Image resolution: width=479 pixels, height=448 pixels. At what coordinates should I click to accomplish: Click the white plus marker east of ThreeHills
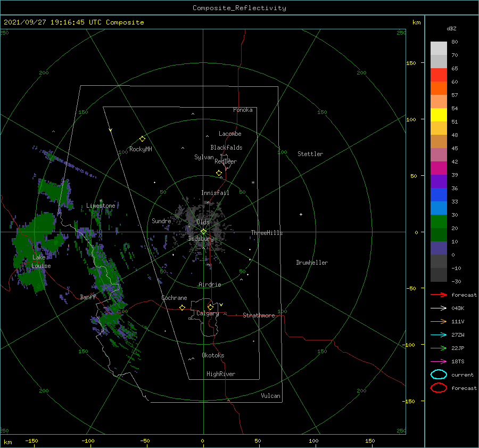tap(301, 214)
